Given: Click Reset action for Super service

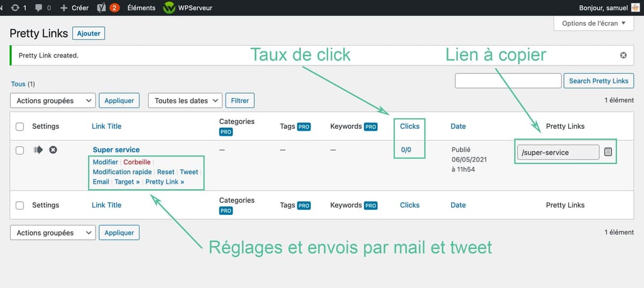Looking at the screenshot, I should click(166, 172).
